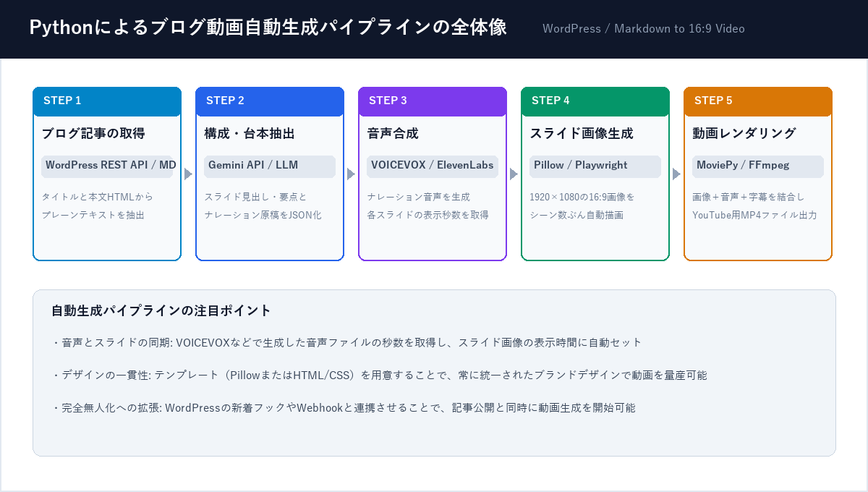Click the text 'ナレーション音声を生成'
Viewport: 868px width, 492px height.
(x=418, y=197)
